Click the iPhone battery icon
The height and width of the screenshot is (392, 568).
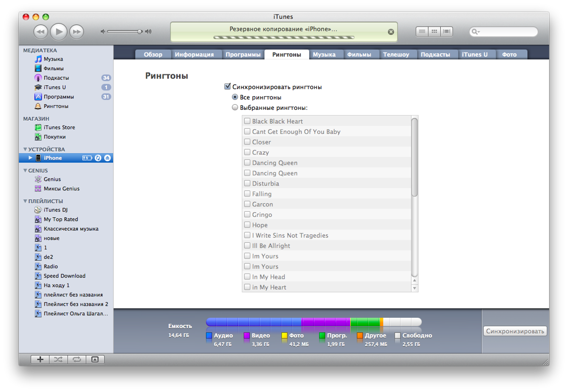coord(87,158)
